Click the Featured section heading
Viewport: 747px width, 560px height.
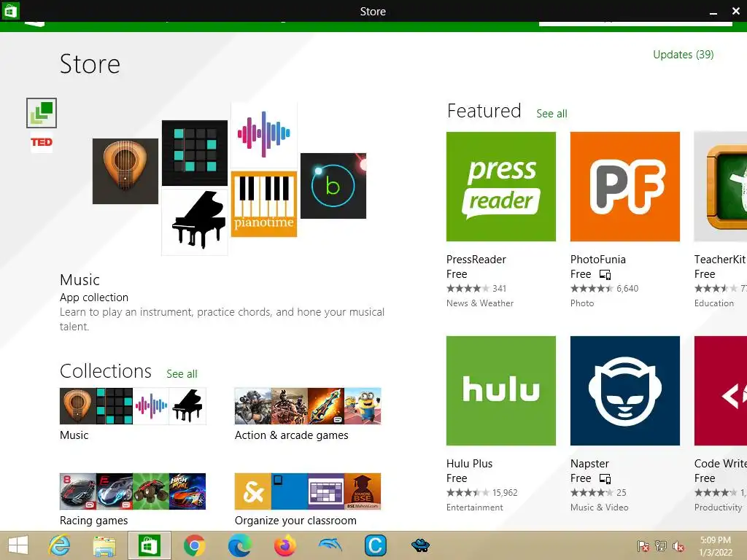(484, 111)
